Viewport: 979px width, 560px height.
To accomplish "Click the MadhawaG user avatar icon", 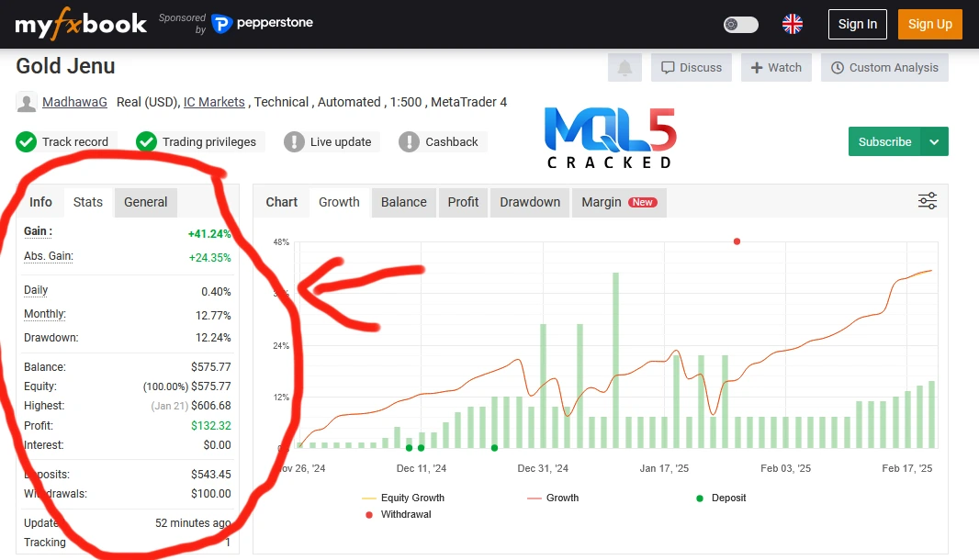I will tap(27, 103).
